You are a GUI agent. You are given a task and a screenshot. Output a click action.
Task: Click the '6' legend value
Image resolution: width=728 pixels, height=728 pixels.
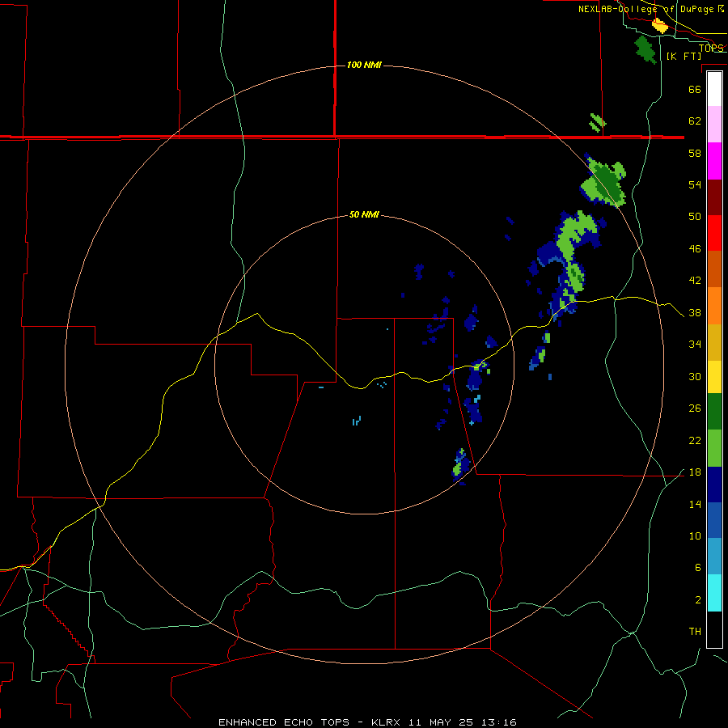(697, 567)
